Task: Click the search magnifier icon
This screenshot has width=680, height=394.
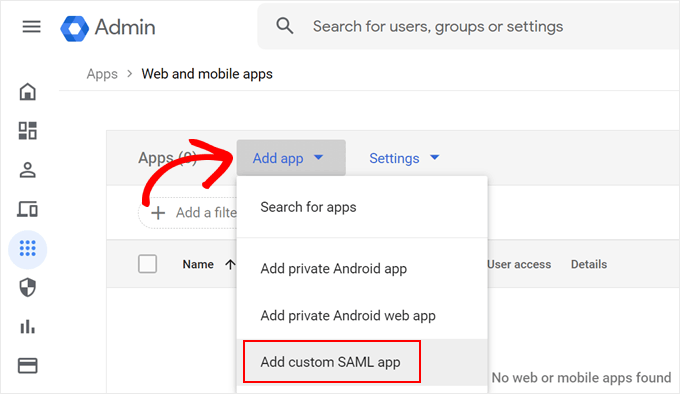Action: click(x=284, y=26)
